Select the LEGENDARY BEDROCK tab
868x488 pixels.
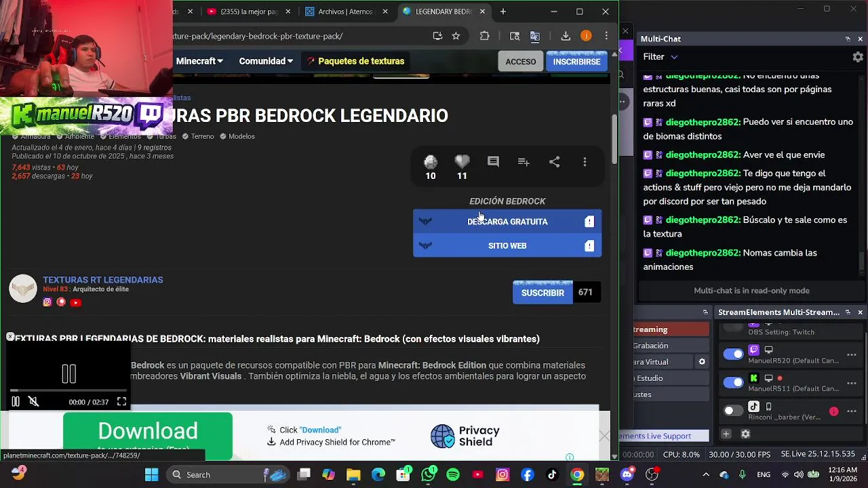coord(444,12)
